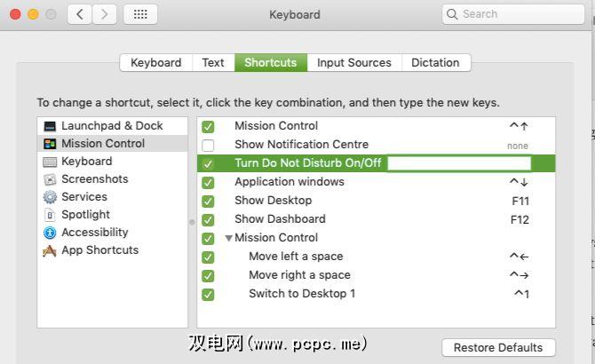Click the Restore Defaults button
This screenshot has width=595, height=364.
click(498, 347)
